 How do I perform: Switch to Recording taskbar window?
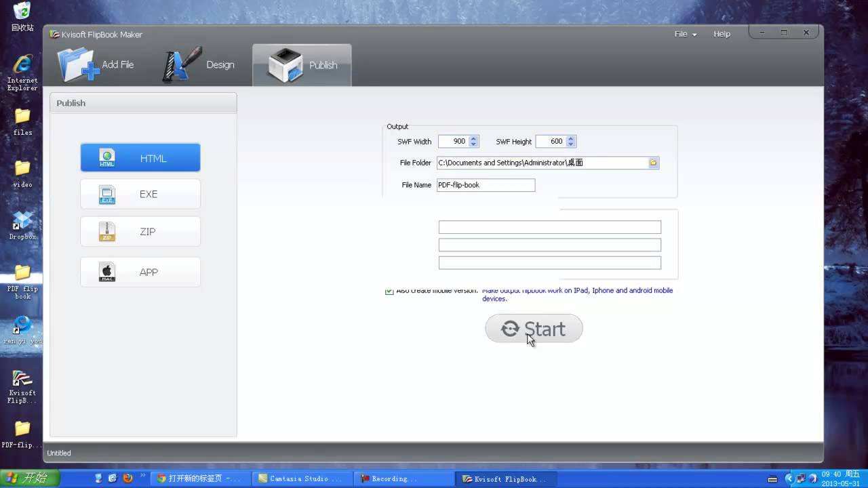point(404,479)
